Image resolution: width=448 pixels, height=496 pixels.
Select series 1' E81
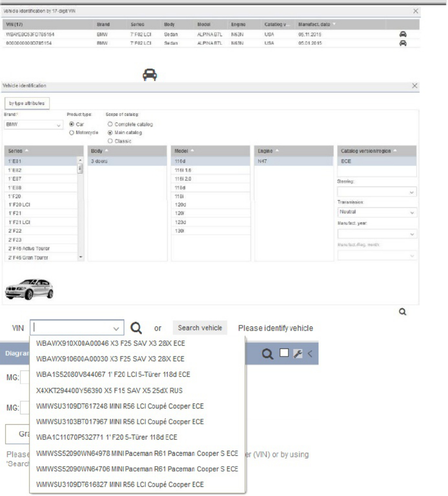pyautogui.click(x=41, y=161)
